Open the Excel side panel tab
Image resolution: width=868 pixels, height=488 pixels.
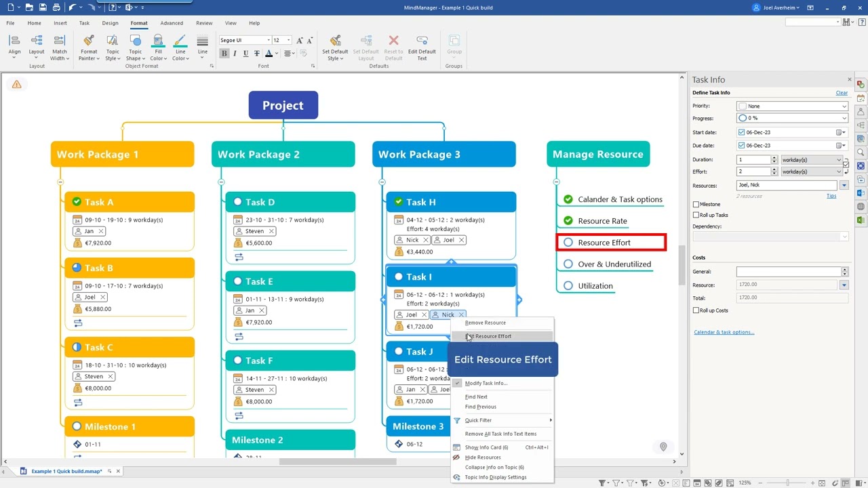tap(861, 220)
